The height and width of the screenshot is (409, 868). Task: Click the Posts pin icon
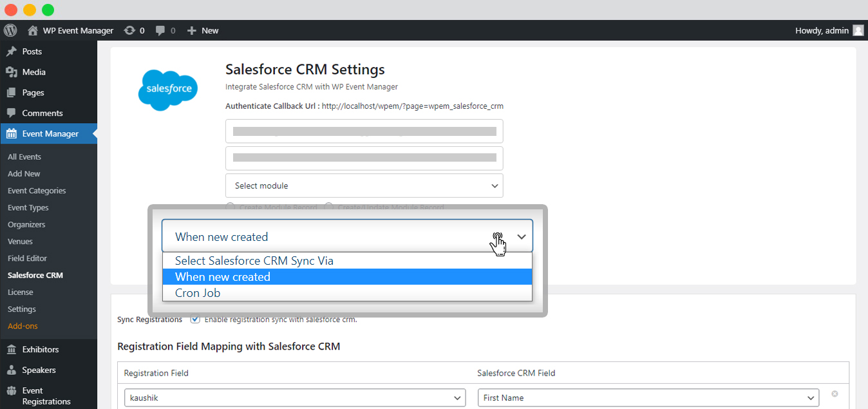click(x=12, y=52)
